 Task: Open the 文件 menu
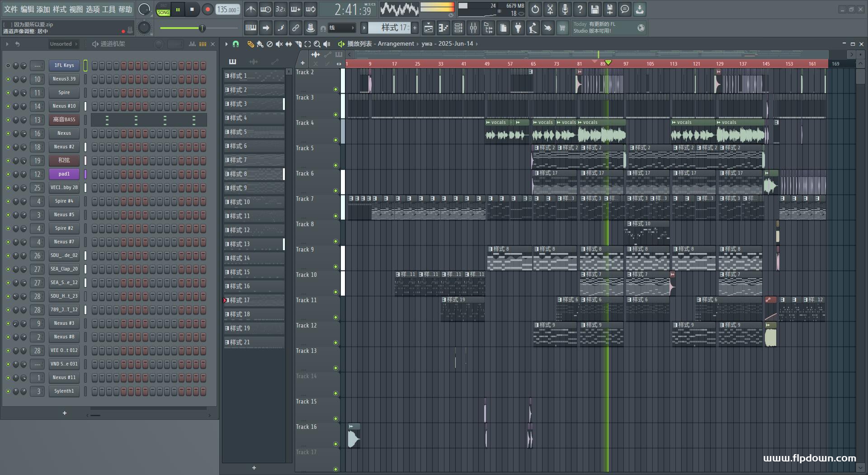click(x=11, y=9)
